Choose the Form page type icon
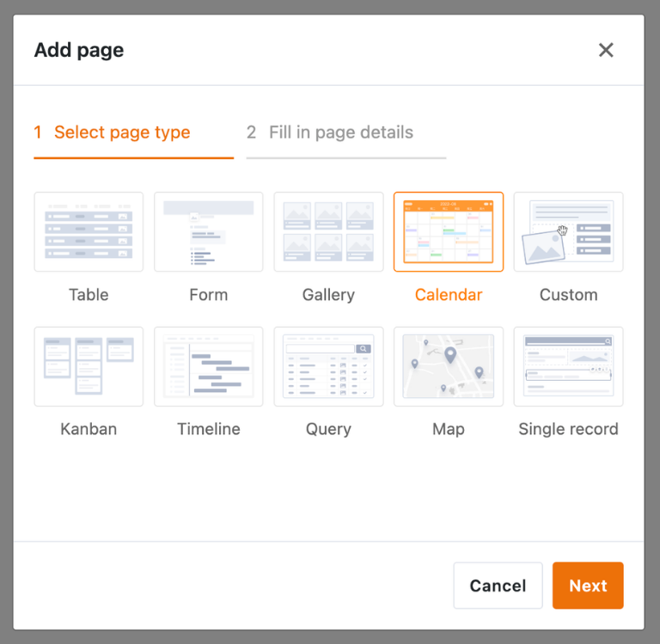 pos(208,231)
